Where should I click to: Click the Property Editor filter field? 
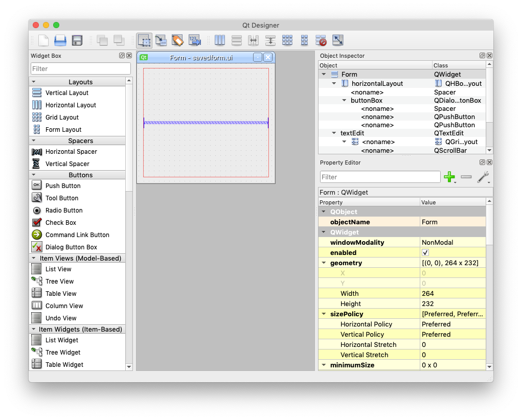380,177
